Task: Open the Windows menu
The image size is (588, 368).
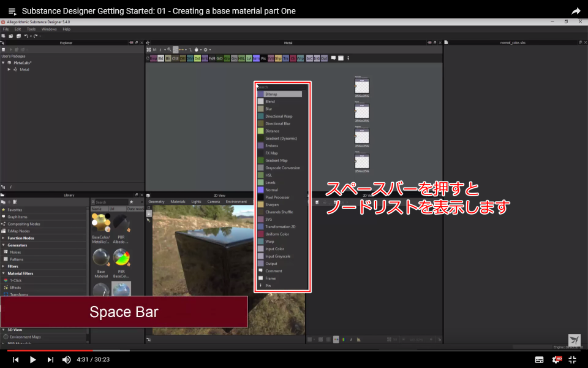Action: [x=49, y=29]
